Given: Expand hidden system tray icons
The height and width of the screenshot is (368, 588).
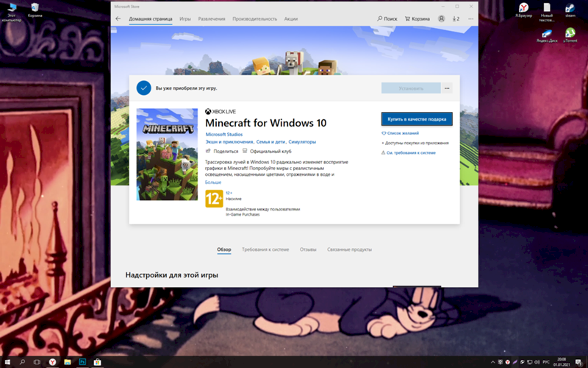Looking at the screenshot, I should [x=492, y=362].
